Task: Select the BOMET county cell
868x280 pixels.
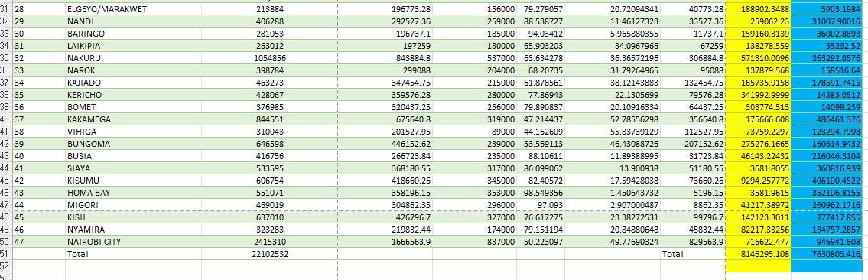Action: coord(133,107)
